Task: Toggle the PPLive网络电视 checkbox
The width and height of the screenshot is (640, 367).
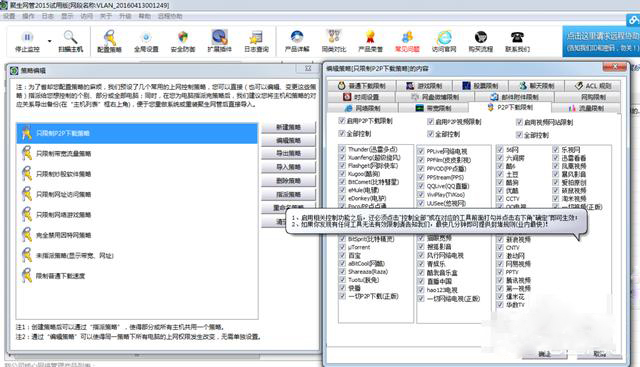Action: 421,151
